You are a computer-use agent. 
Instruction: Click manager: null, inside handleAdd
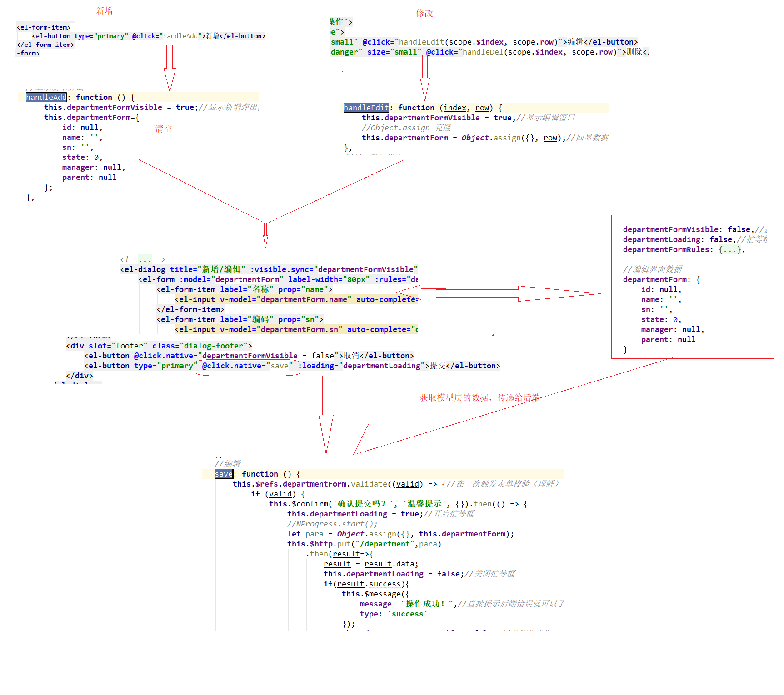coord(94,167)
